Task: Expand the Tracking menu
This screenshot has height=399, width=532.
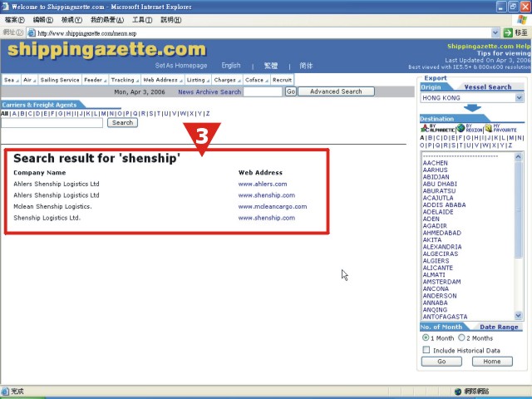Action: 125,80
